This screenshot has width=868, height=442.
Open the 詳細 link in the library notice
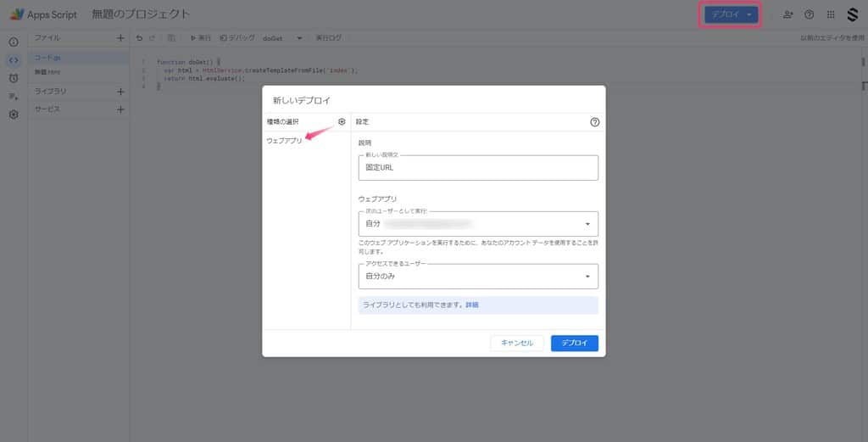(472, 305)
